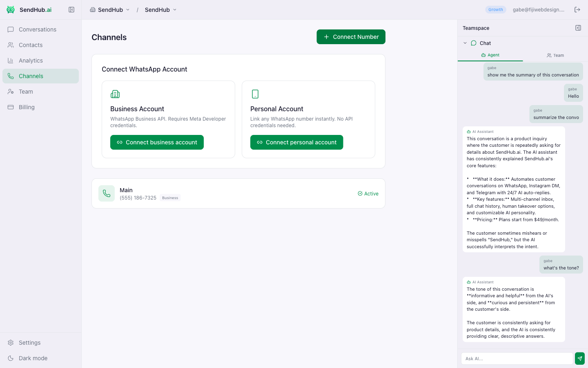Collapse the left sidebar panel
588x368 pixels.
(x=71, y=10)
